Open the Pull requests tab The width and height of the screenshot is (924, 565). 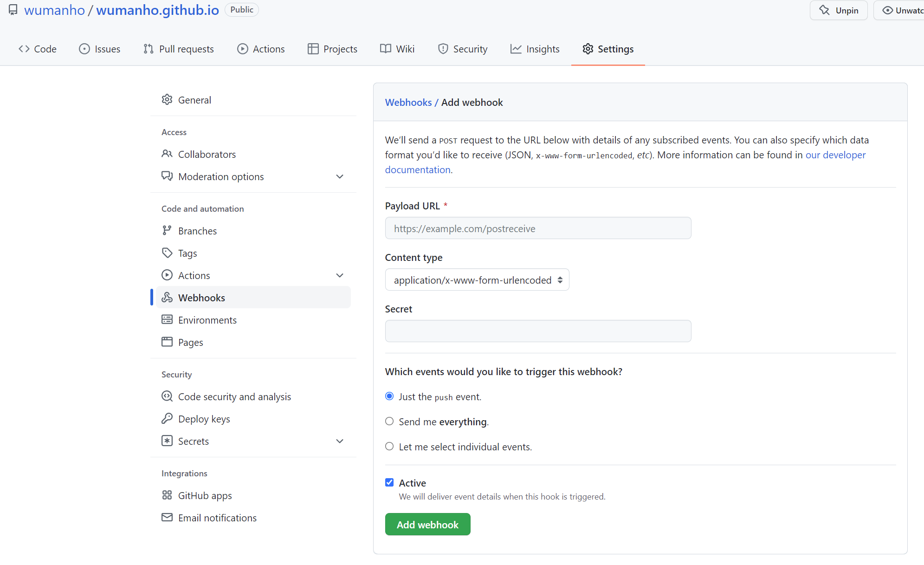click(179, 49)
